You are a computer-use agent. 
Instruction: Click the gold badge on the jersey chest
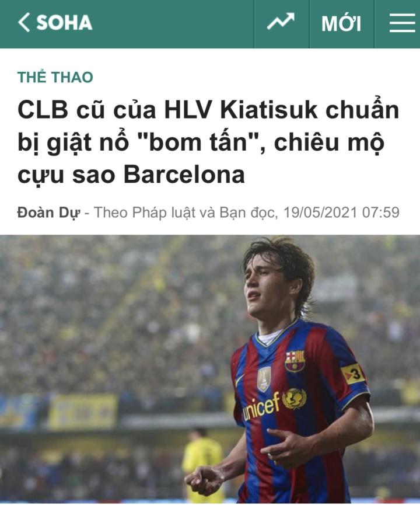coord(264,378)
